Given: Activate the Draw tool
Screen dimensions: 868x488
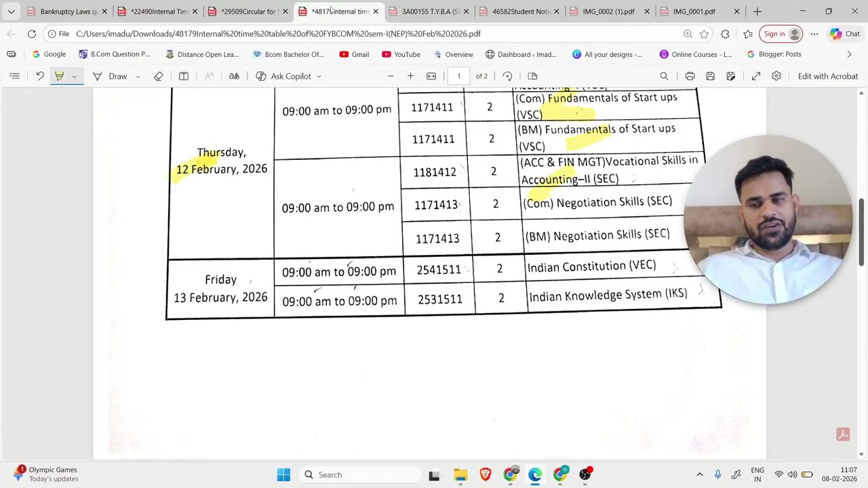Looking at the screenshot, I should pyautogui.click(x=110, y=76).
